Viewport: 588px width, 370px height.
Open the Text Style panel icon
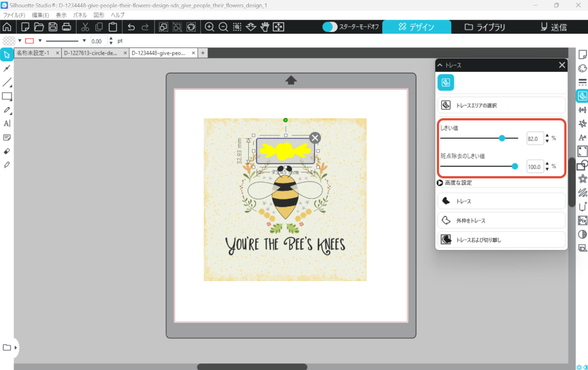coord(582,138)
